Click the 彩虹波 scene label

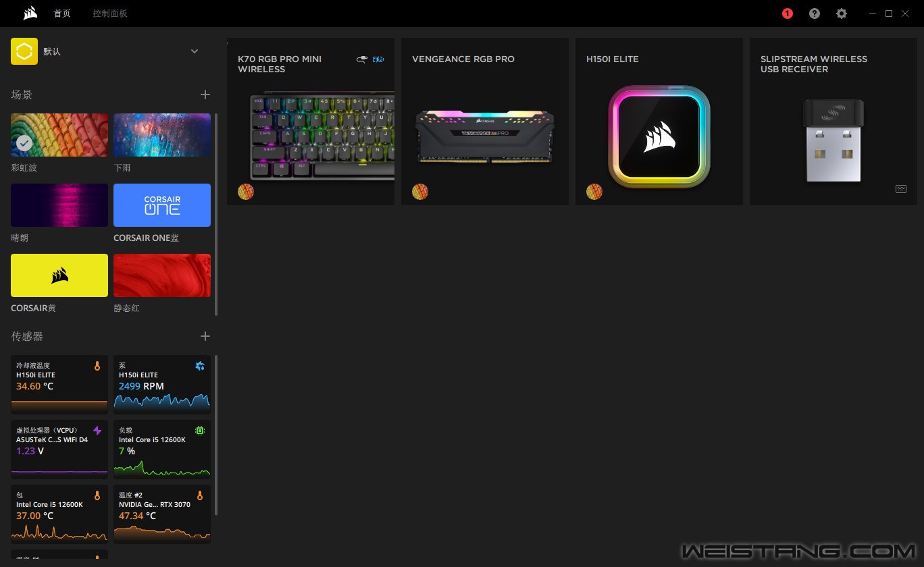24,167
